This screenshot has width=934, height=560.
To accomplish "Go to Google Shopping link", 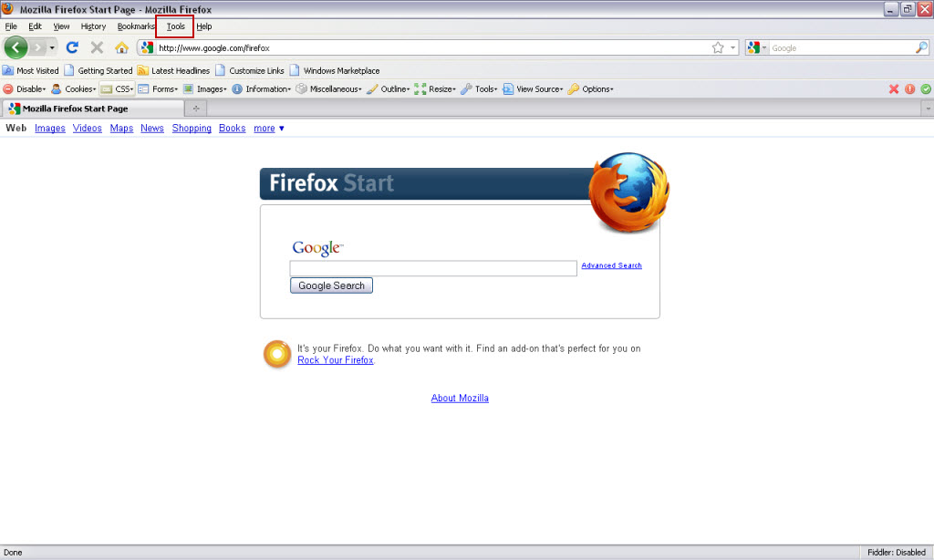I will tap(192, 128).
